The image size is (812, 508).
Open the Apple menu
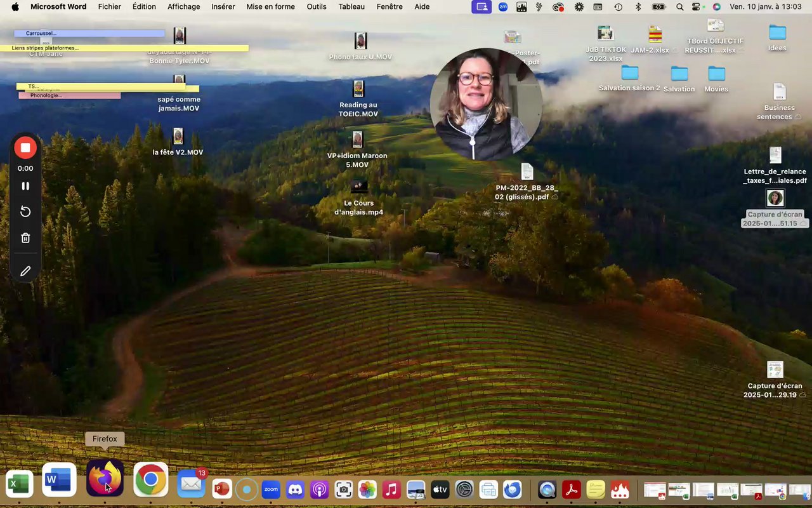(15, 7)
